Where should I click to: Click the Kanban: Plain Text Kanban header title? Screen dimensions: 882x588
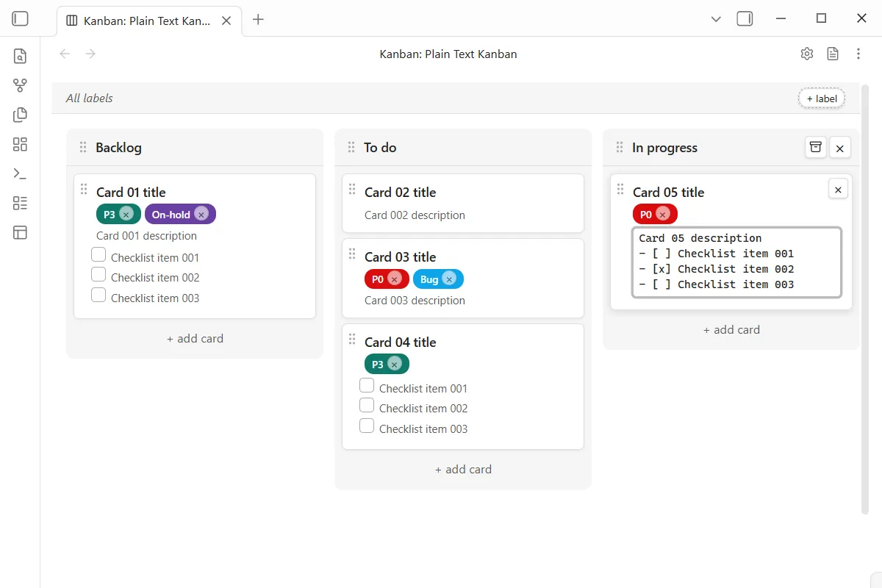pyautogui.click(x=448, y=54)
